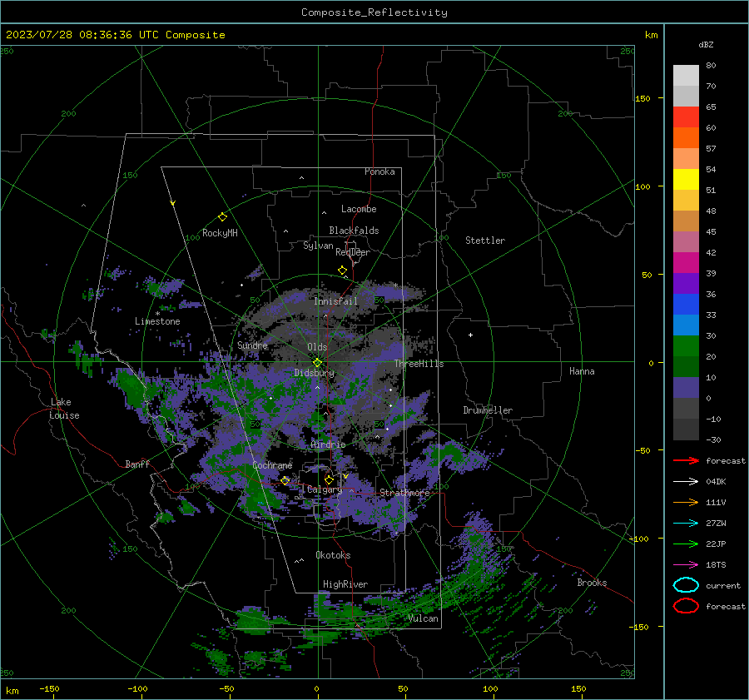Screen dimensions: 749x700
Task: Select the purple 36-39 dBZ swatch
Action: [686, 283]
